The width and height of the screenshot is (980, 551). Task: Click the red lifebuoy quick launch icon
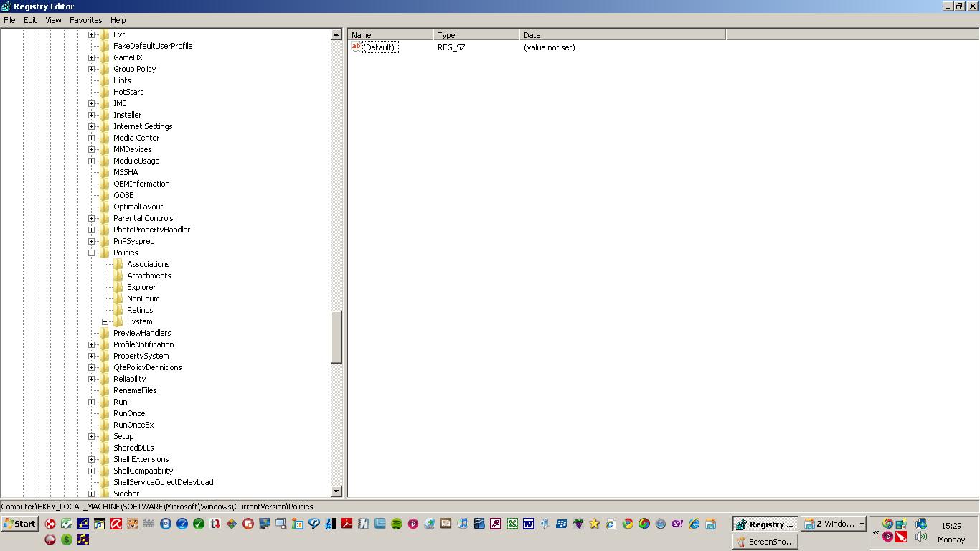pyautogui.click(x=50, y=524)
